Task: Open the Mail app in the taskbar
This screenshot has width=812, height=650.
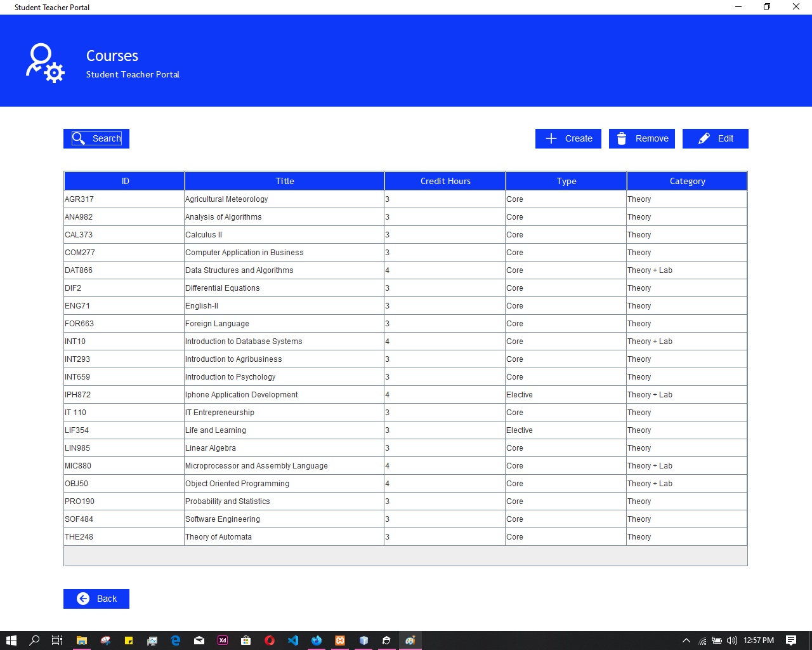Action: pyautogui.click(x=199, y=640)
